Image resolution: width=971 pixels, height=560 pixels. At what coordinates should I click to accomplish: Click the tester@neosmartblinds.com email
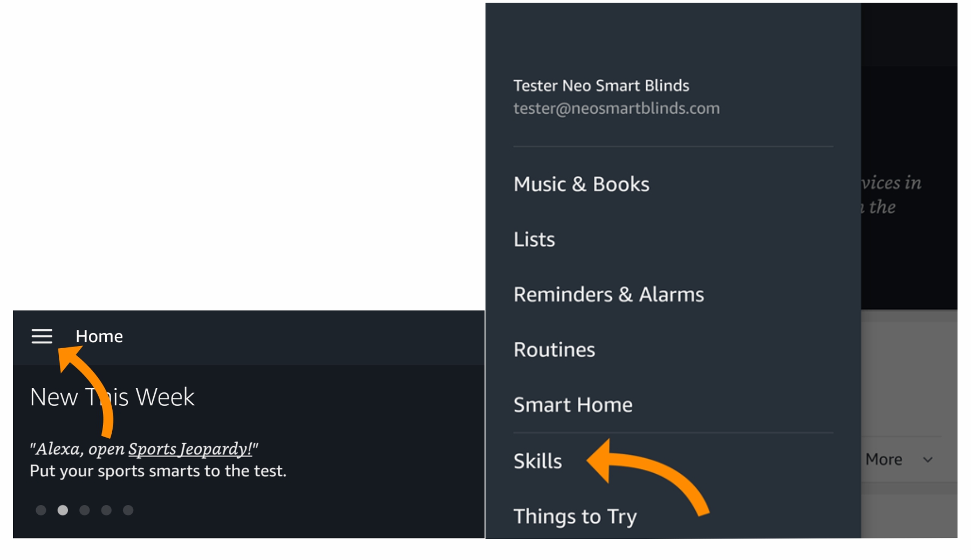616,108
